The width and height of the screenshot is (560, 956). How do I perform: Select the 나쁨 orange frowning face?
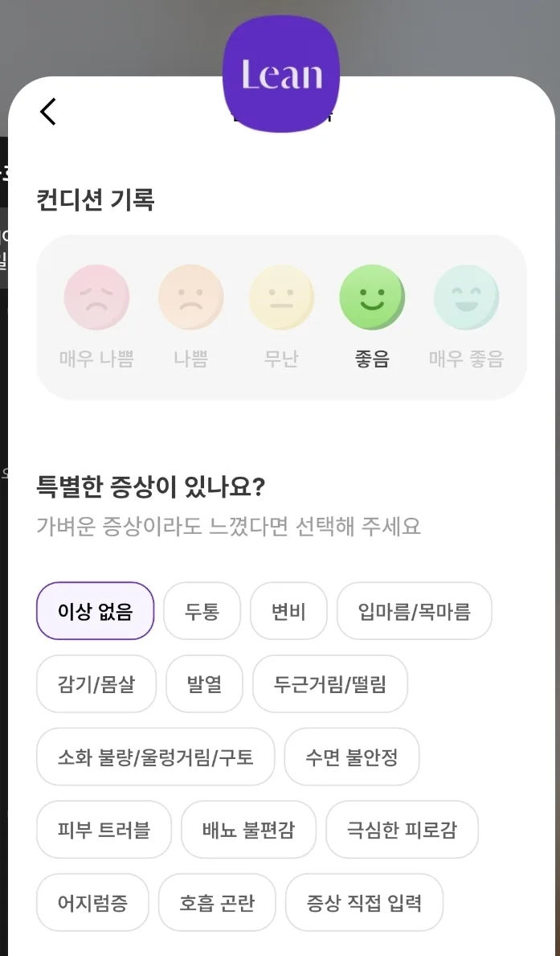coord(190,297)
